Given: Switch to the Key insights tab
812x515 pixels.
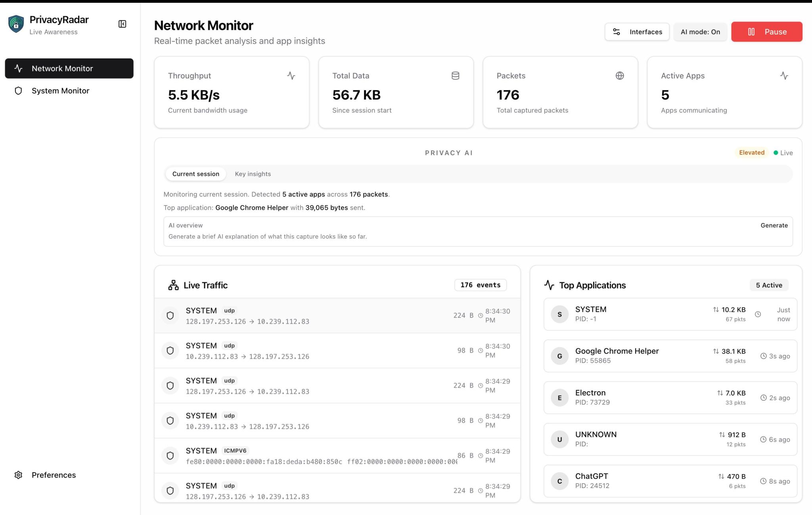Looking at the screenshot, I should pos(253,174).
